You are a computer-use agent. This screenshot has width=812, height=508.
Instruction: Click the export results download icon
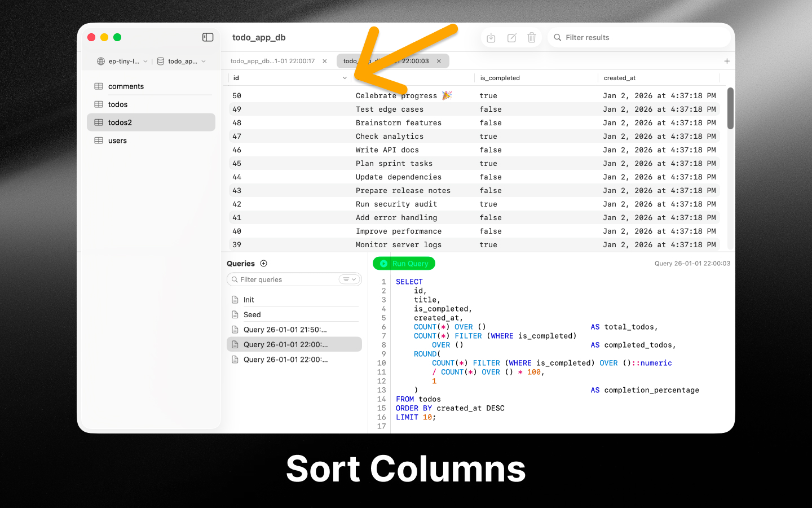491,38
